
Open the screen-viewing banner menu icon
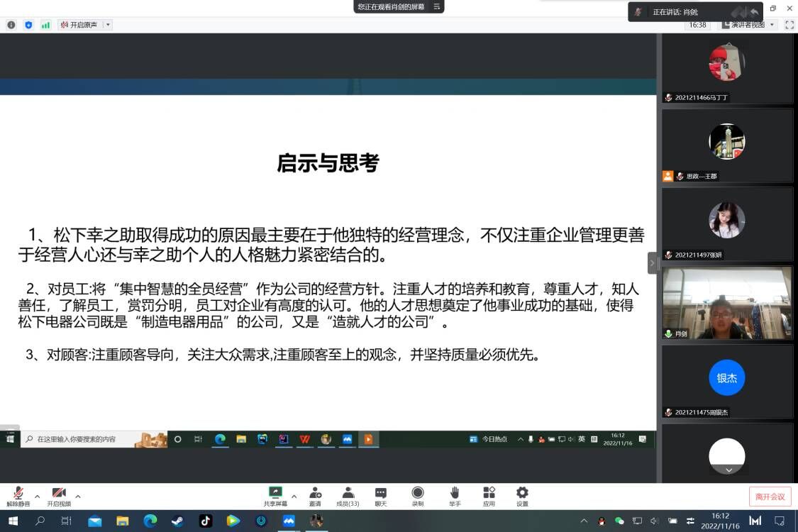click(437, 6)
